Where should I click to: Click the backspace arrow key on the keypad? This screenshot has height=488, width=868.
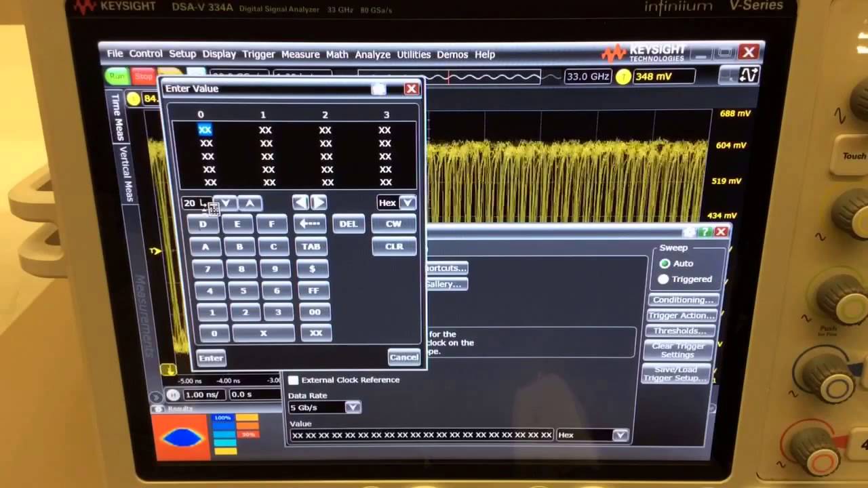point(310,224)
